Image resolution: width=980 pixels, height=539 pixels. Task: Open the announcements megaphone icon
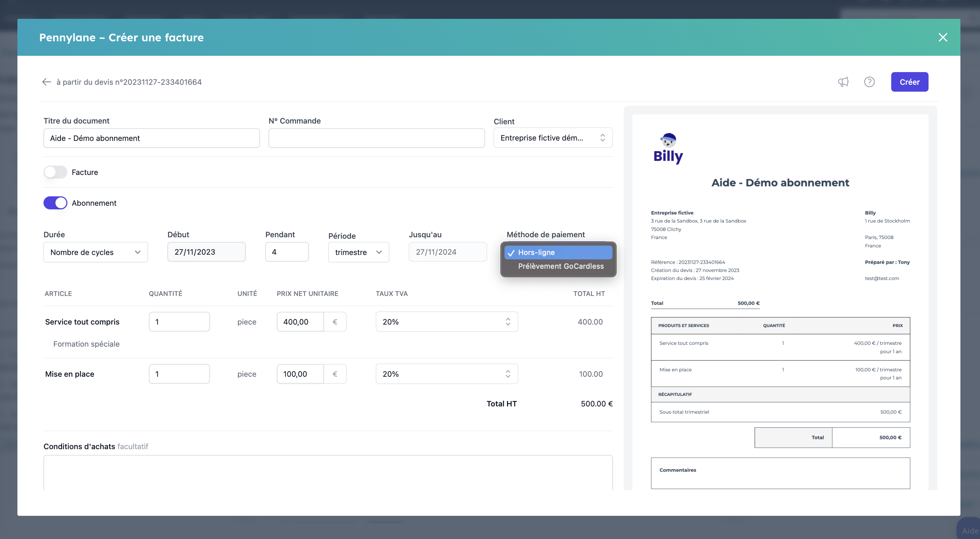pos(843,82)
